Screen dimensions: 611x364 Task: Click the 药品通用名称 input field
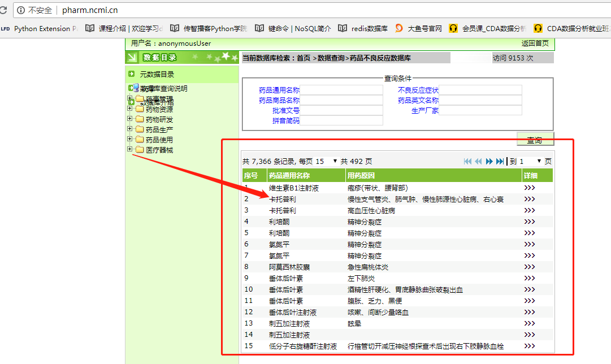[x=341, y=90]
